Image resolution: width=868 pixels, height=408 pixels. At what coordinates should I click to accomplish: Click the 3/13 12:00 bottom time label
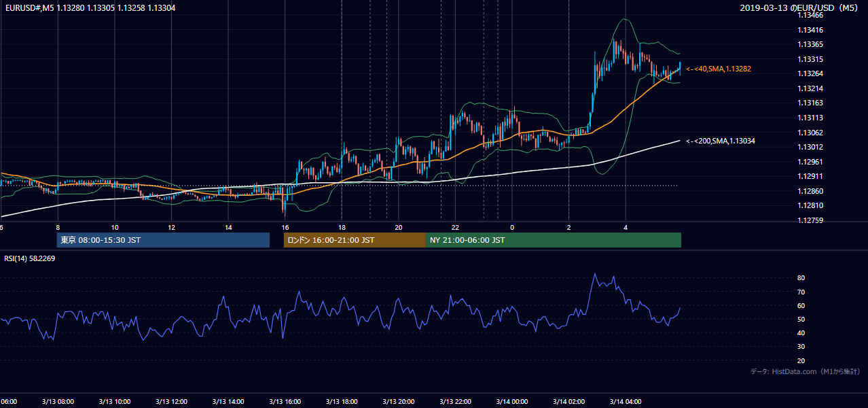click(171, 401)
